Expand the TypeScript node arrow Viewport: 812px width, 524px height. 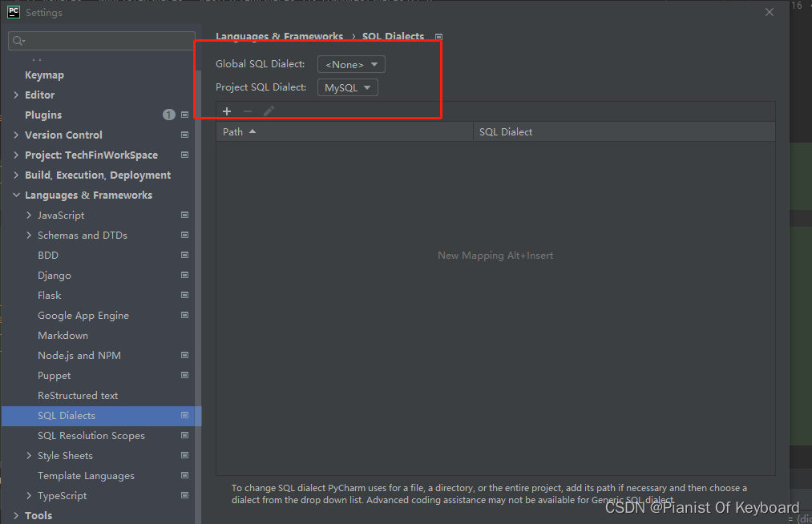29,495
